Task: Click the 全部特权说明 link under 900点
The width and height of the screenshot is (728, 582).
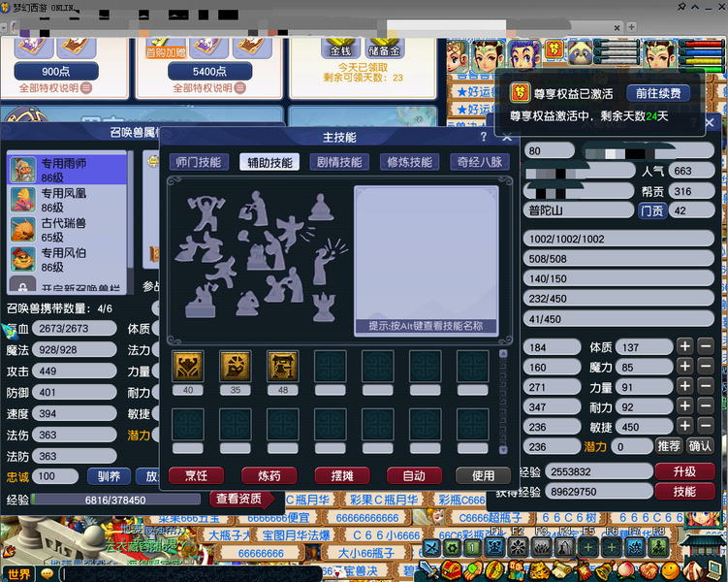Action: click(55, 88)
